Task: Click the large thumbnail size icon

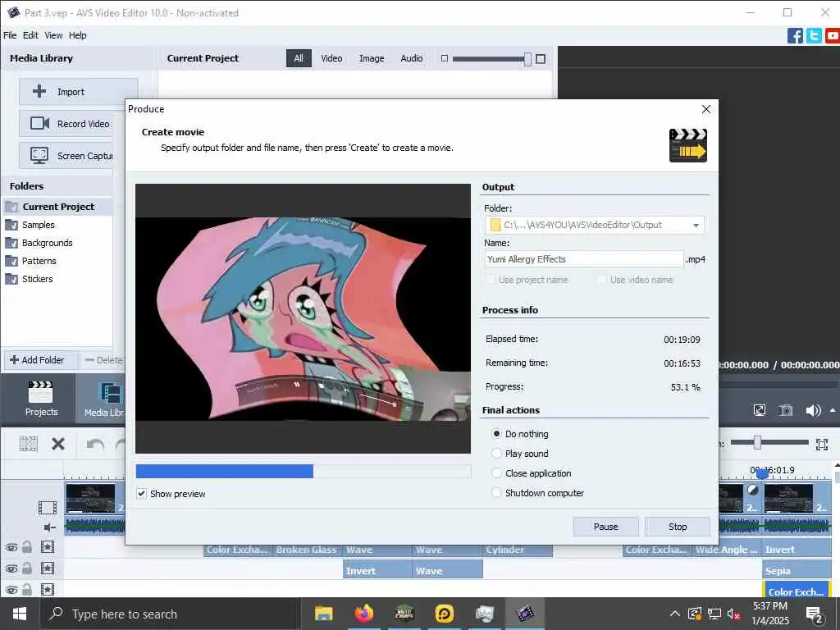Action: coord(541,58)
